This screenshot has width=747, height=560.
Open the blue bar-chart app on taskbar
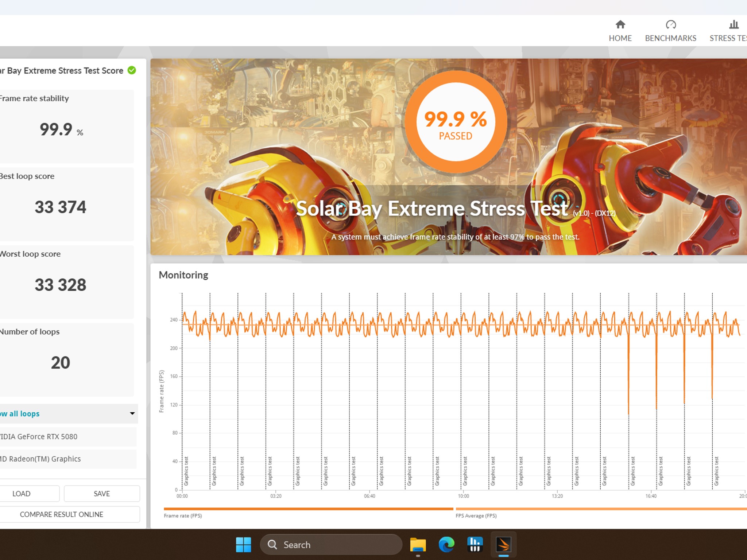click(475, 545)
